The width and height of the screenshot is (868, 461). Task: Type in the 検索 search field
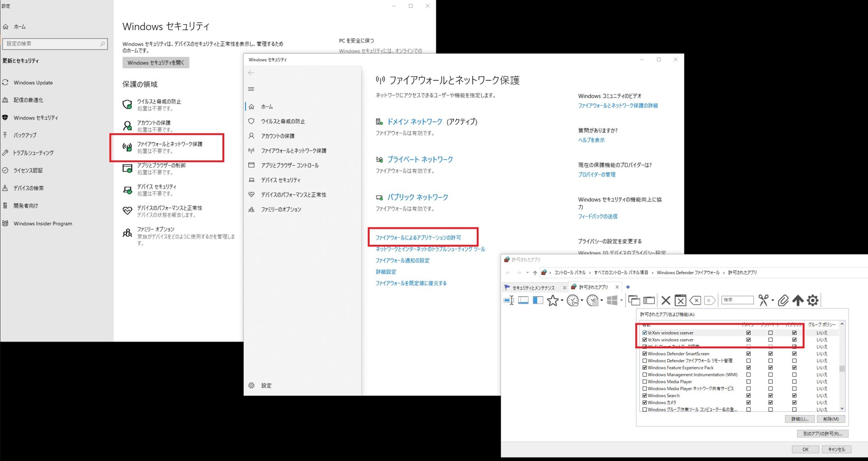pos(737,300)
